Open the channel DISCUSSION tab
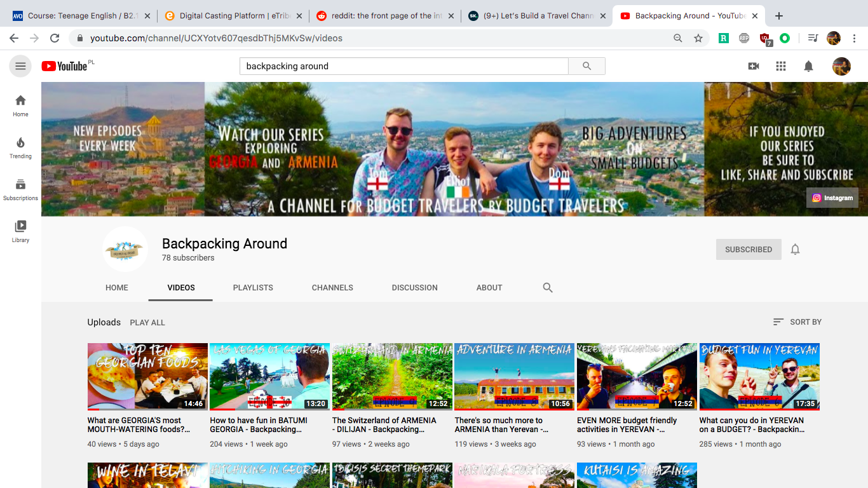 click(x=415, y=288)
